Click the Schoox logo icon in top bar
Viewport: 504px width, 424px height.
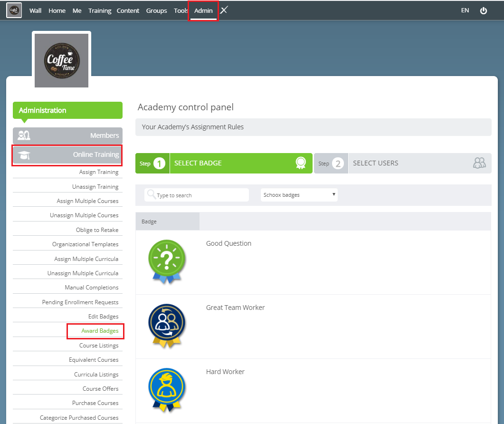point(13,10)
